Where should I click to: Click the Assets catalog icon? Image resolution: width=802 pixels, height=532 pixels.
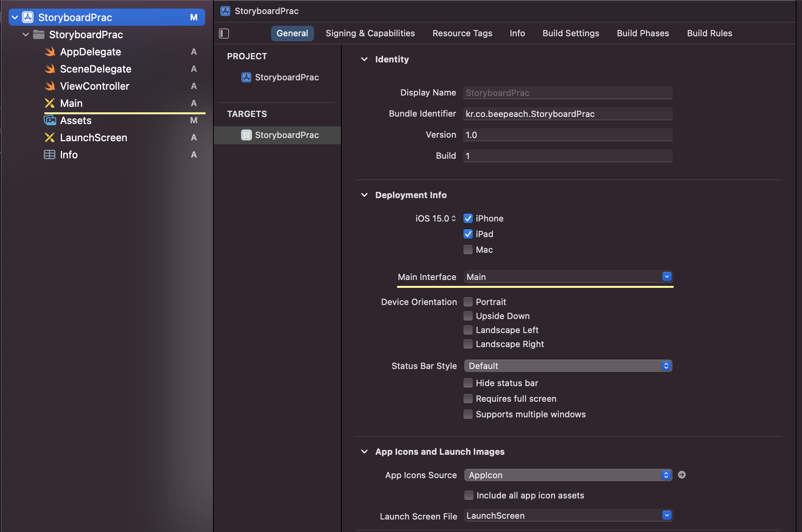coord(50,121)
